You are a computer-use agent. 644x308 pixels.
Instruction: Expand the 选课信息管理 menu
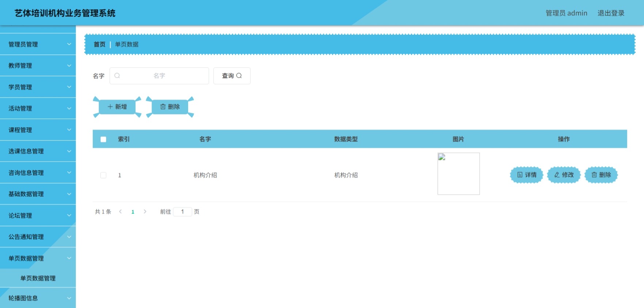pos(38,151)
